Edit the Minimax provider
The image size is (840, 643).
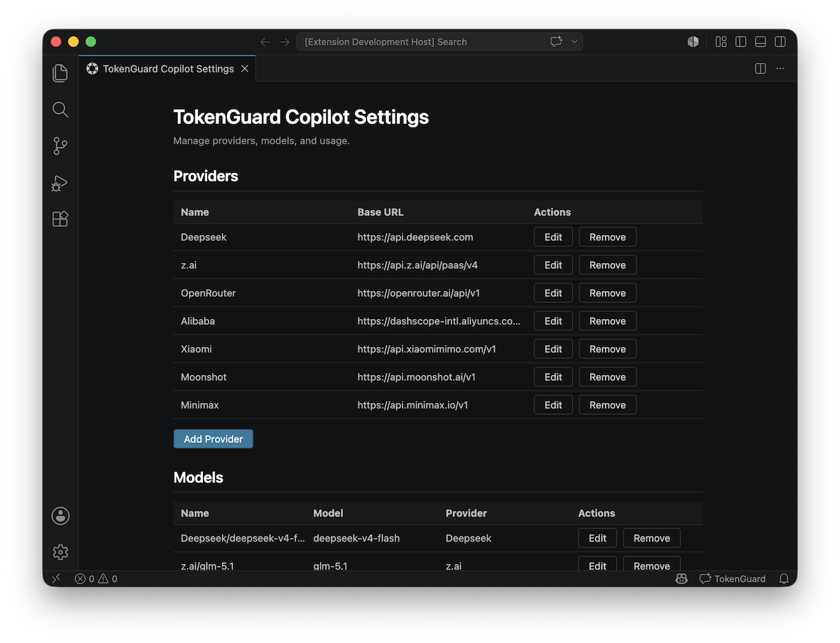coord(553,405)
